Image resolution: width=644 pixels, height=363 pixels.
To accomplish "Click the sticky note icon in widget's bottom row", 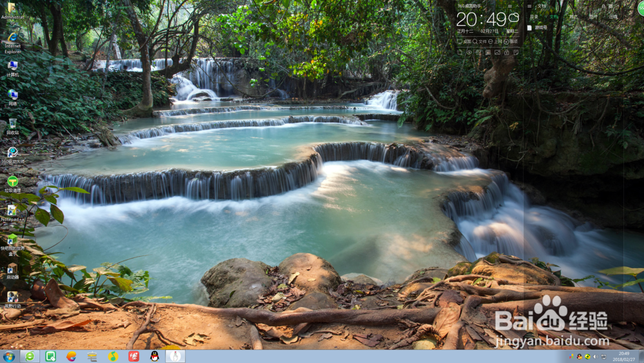I will pos(516,53).
